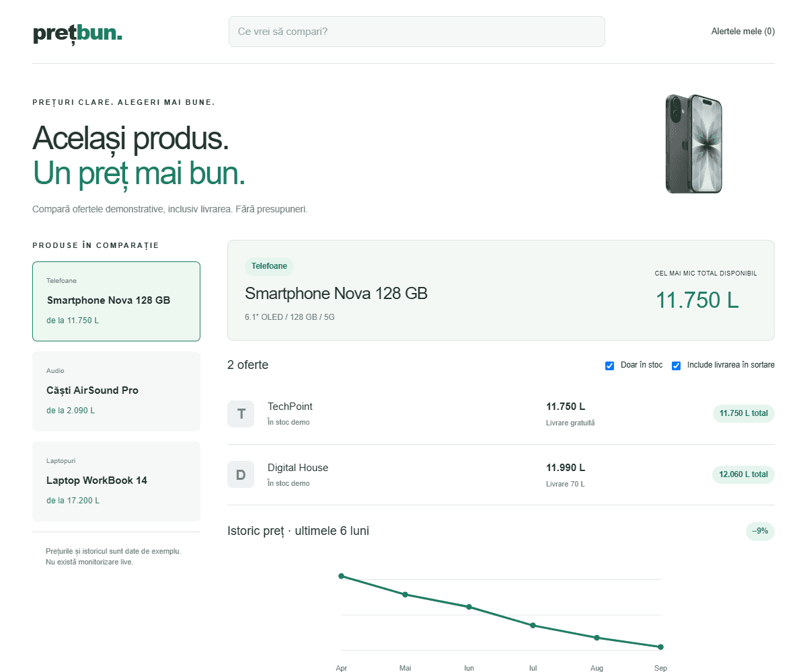Click the Iul data point on chart
807x672 pixels.
point(533,626)
